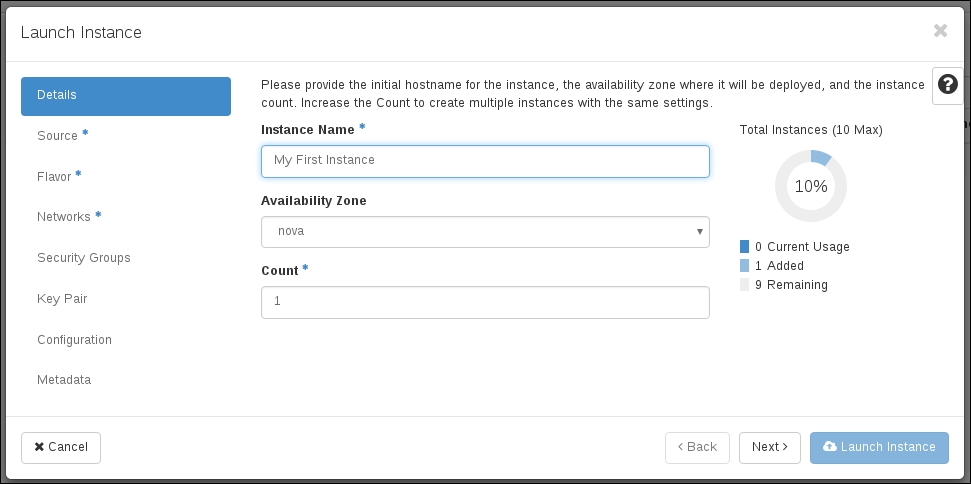
Task: Select the Details tab
Action: pyautogui.click(x=126, y=96)
